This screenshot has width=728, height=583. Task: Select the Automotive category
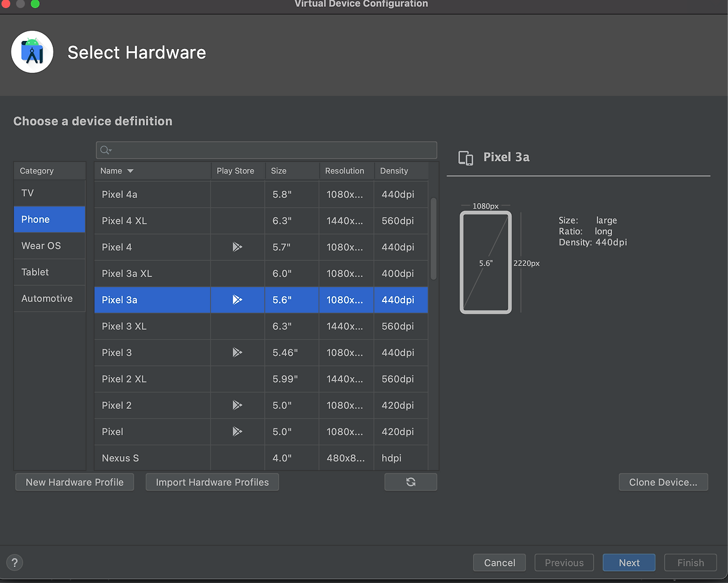[49, 299]
